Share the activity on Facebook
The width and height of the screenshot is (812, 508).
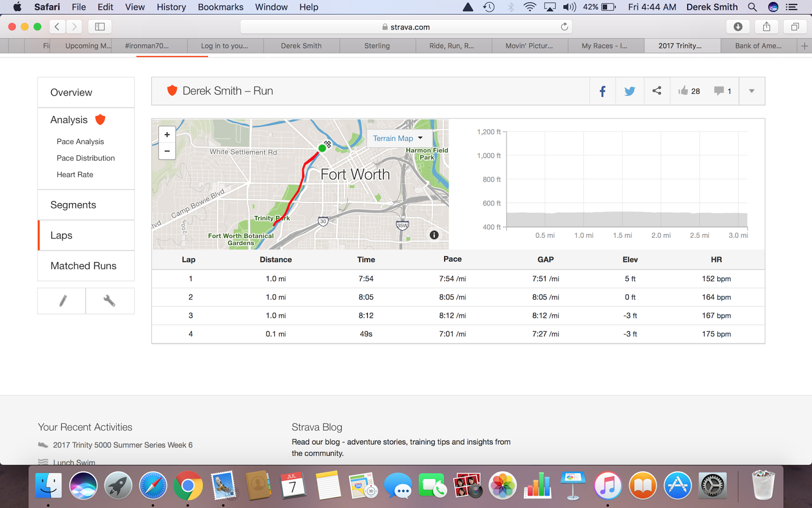[x=602, y=91]
